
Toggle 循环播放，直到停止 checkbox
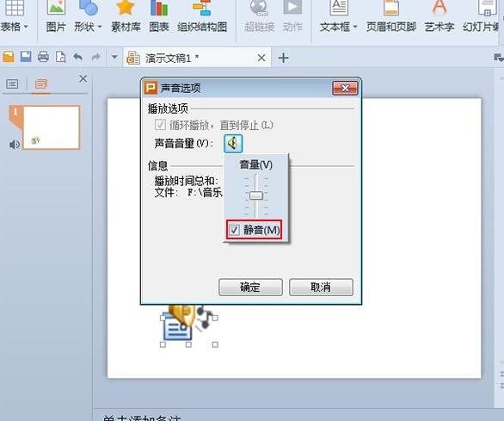[160, 125]
